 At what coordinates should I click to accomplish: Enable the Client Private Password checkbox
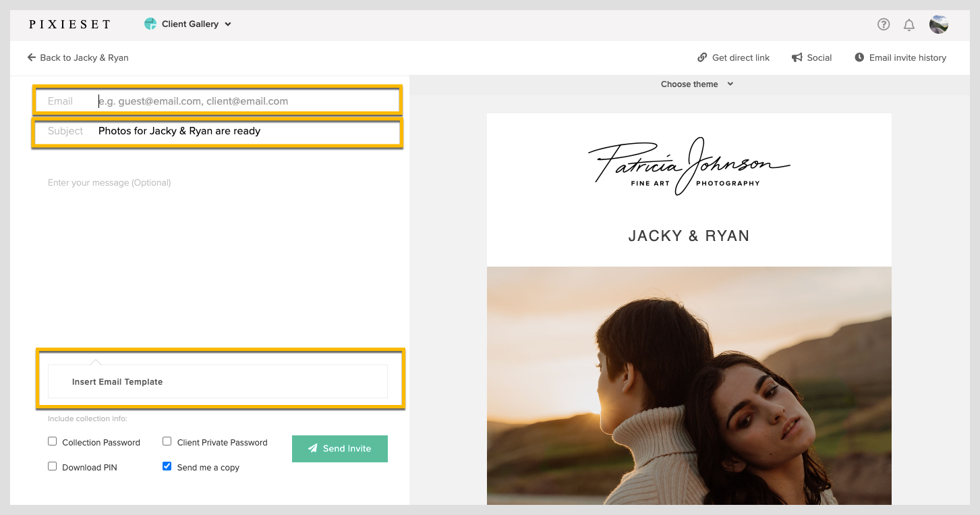tap(167, 441)
